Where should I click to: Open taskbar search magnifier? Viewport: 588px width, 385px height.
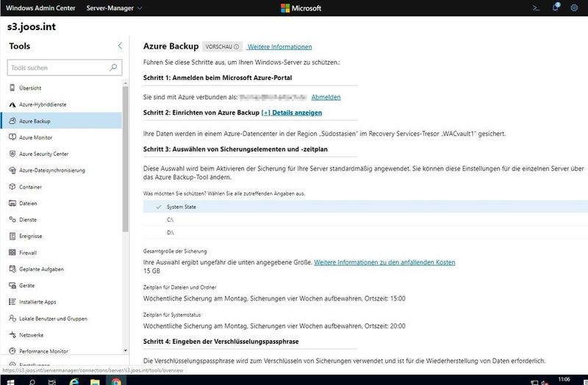click(32, 381)
